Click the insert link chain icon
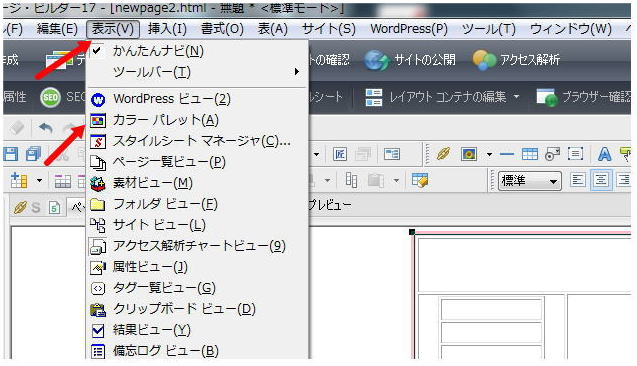The image size is (637, 366). [444, 154]
